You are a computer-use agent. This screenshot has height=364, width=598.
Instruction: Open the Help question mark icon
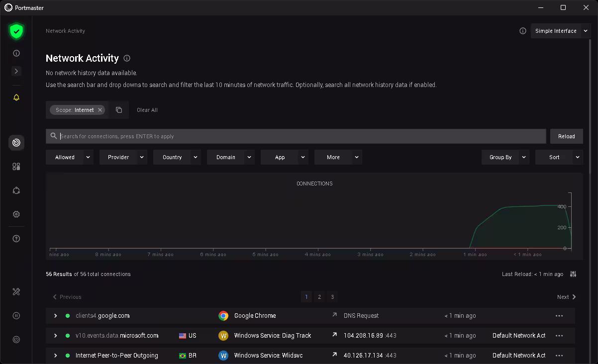pyautogui.click(x=16, y=239)
